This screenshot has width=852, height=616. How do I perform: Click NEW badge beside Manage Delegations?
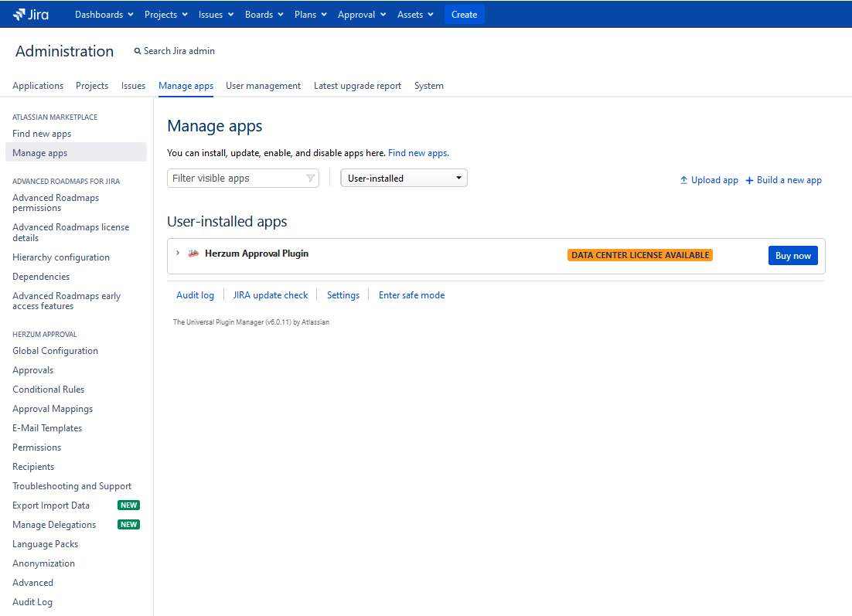(129, 525)
